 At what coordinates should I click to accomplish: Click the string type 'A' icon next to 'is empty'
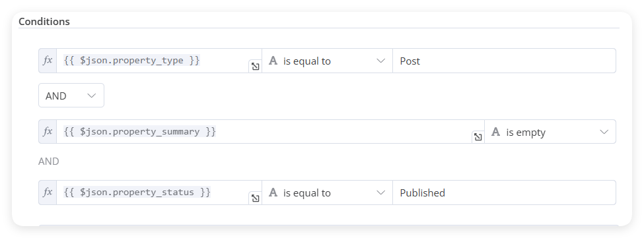click(x=496, y=132)
